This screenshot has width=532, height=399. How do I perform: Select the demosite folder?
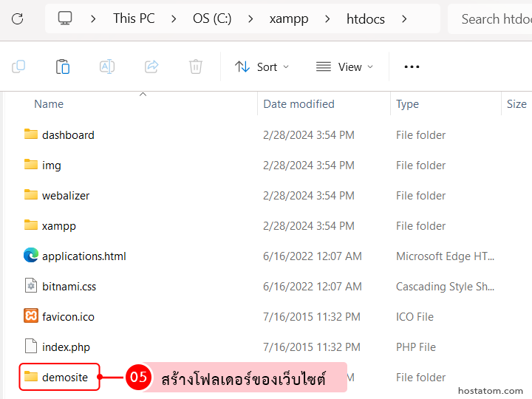tap(64, 377)
